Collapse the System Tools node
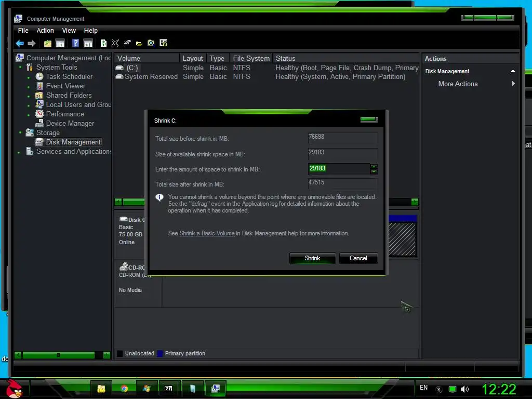 (x=20, y=67)
